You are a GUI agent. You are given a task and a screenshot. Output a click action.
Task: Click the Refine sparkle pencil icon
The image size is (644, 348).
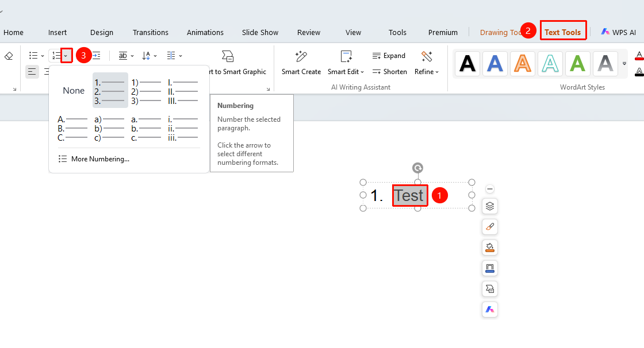427,56
